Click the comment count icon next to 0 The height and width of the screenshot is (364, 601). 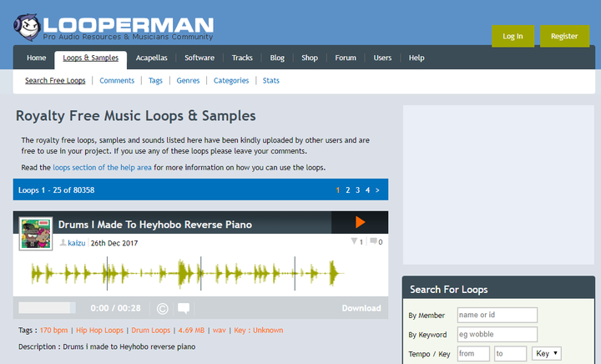click(x=373, y=241)
